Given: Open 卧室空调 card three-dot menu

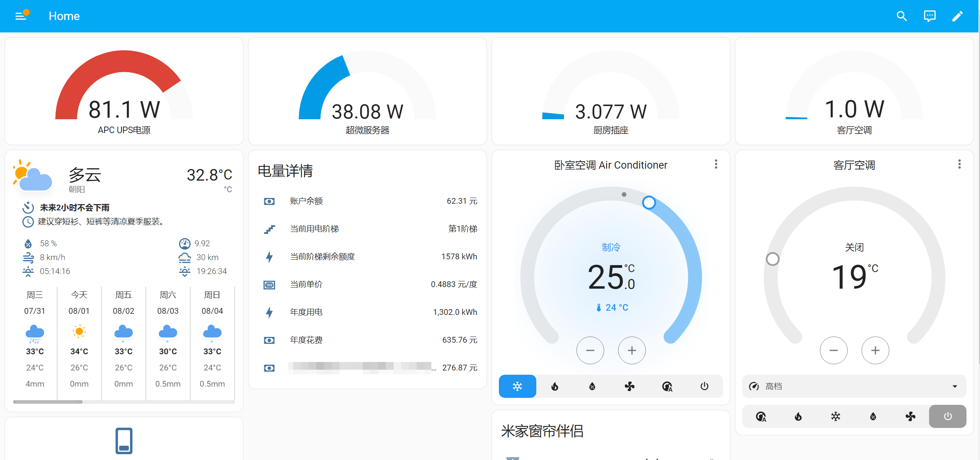Looking at the screenshot, I should click(716, 164).
